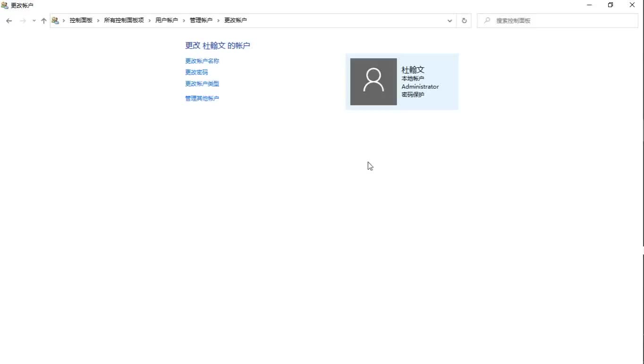644x364 pixels.
Task: Open 更改帐户名称 link
Action: [x=202, y=61]
